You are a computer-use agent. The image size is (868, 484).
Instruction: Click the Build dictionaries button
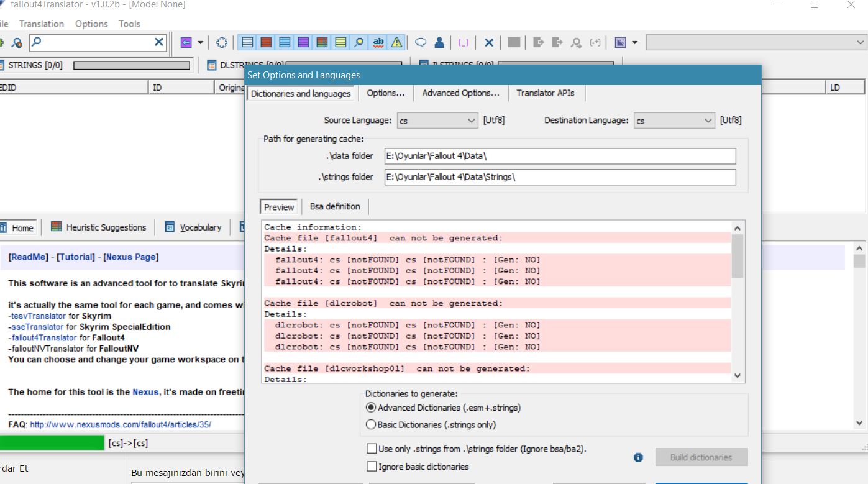click(x=701, y=457)
